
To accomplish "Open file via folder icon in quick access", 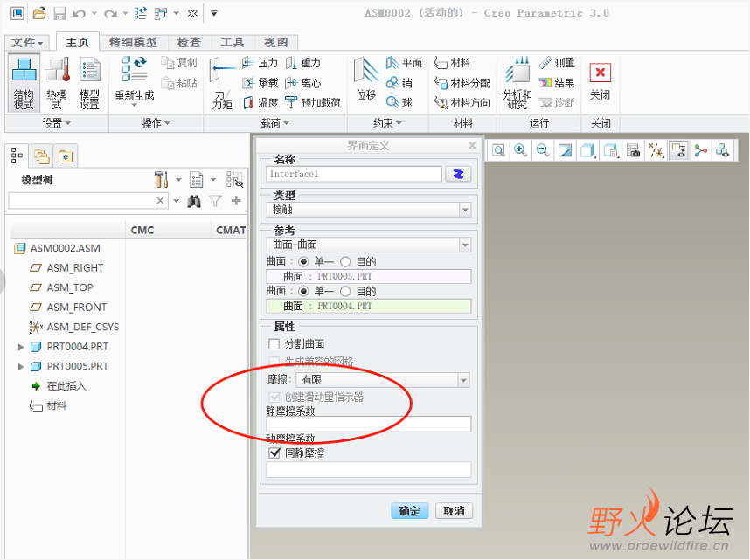I will [x=39, y=13].
